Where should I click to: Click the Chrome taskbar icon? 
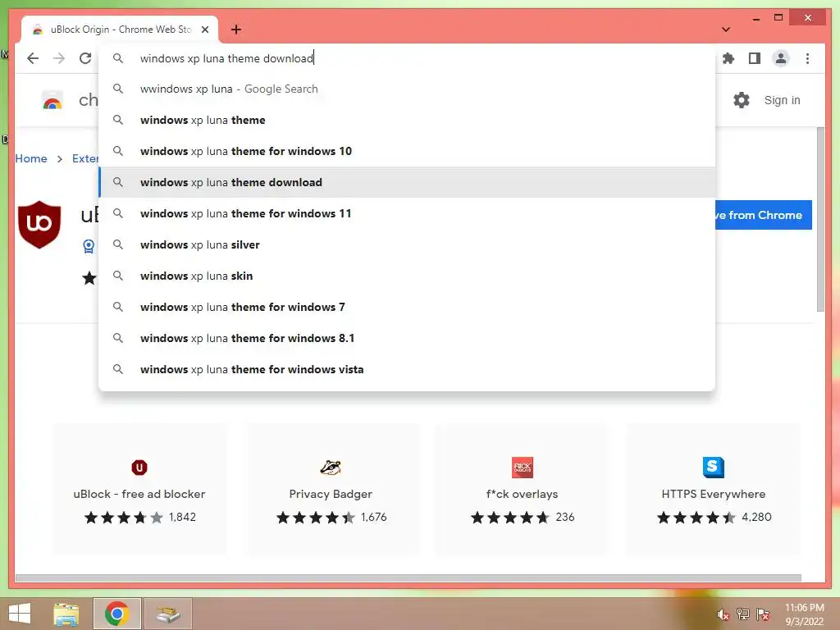click(116, 614)
